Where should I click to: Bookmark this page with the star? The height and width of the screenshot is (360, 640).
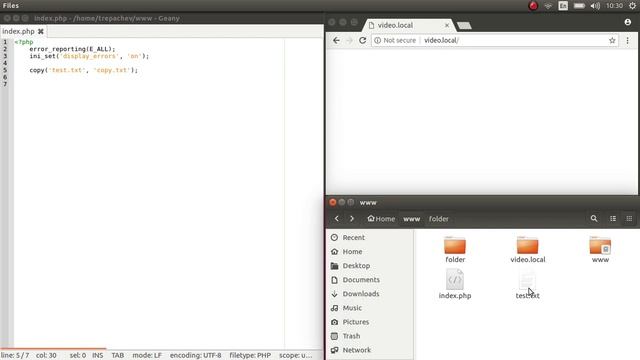pyautogui.click(x=612, y=40)
